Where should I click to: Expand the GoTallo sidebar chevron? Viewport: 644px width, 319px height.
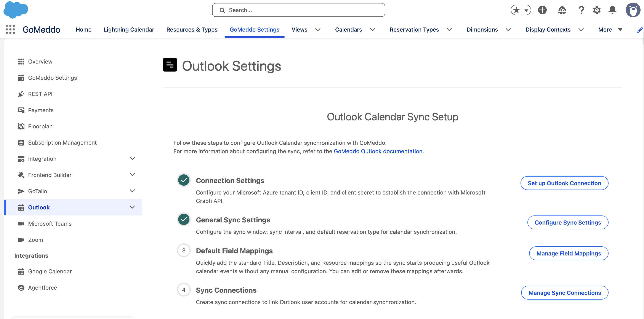point(132,191)
